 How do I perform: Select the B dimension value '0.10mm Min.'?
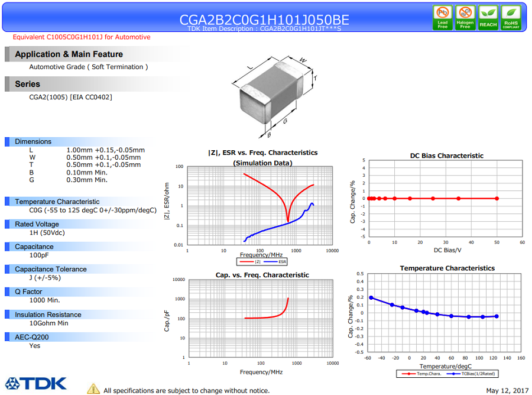(x=87, y=173)
